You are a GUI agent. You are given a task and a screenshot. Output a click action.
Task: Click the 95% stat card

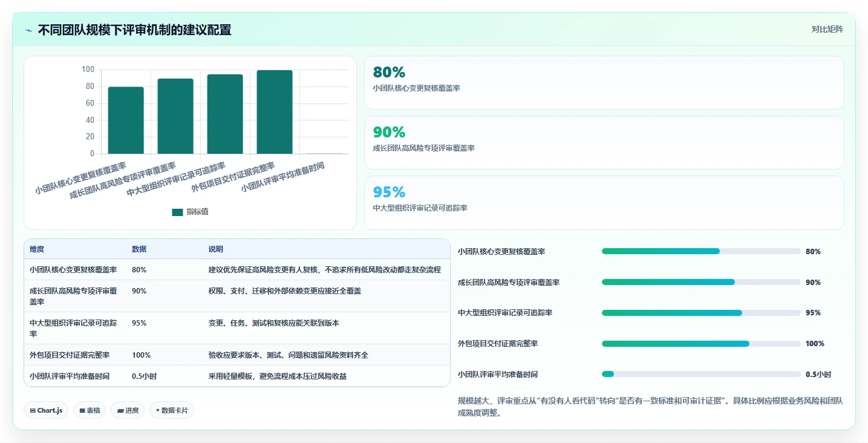click(x=604, y=203)
